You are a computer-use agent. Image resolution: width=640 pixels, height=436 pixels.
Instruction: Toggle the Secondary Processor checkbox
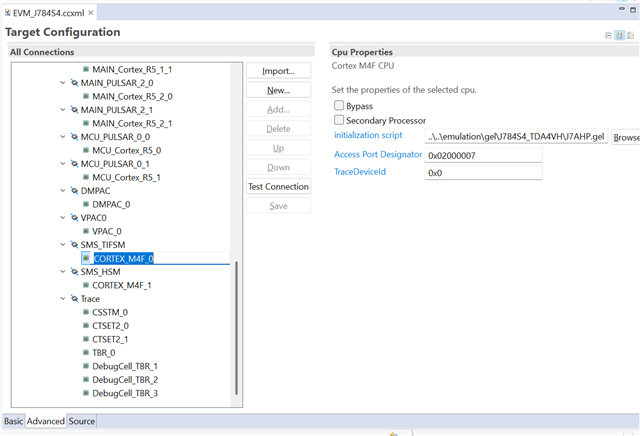[x=340, y=120]
